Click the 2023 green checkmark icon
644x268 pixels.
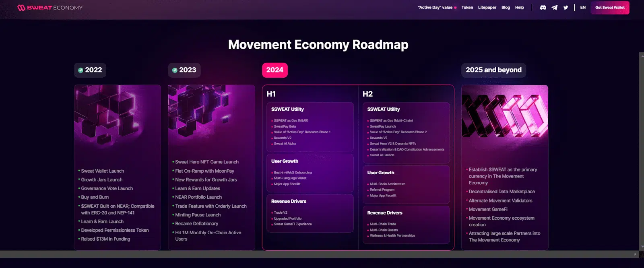coord(175,70)
